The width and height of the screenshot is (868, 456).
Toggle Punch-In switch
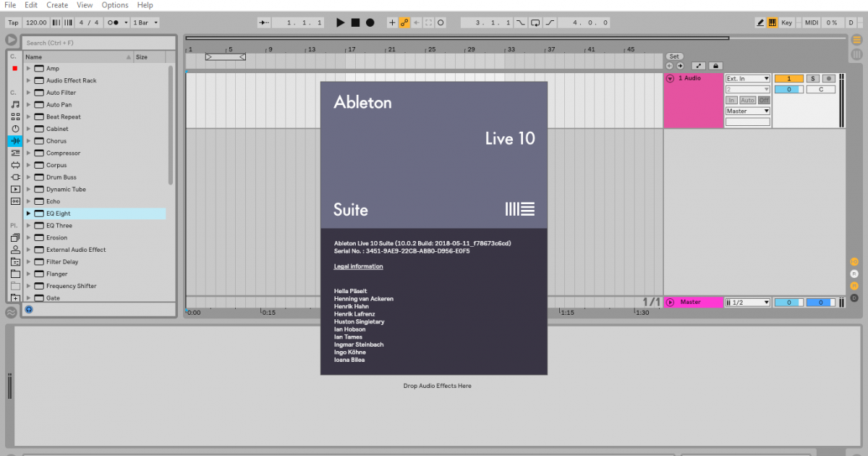(x=521, y=22)
